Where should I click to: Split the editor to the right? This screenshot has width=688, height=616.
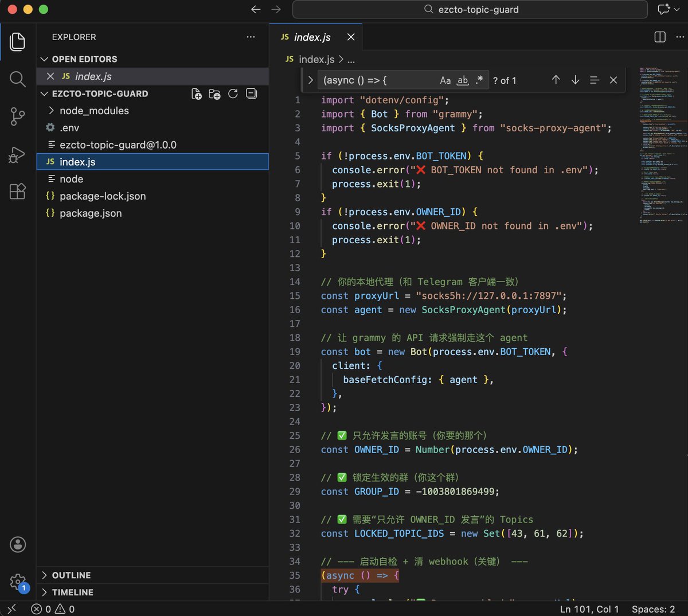(x=660, y=37)
